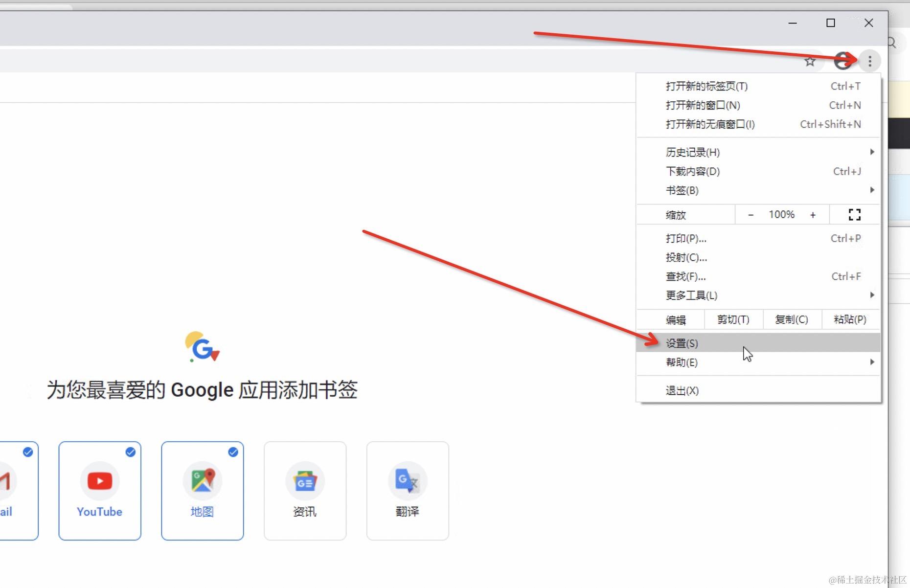The height and width of the screenshot is (588, 910).
Task: Click the profile avatar icon
Action: point(842,61)
